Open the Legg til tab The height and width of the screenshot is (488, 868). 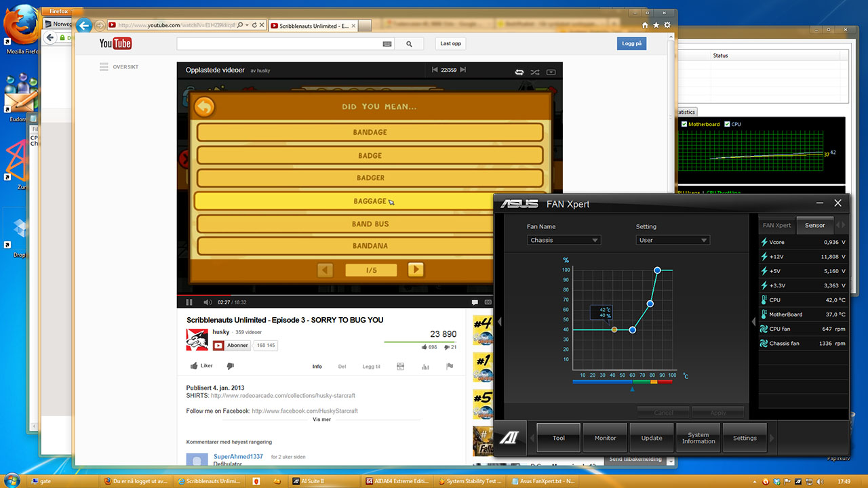[x=372, y=367]
